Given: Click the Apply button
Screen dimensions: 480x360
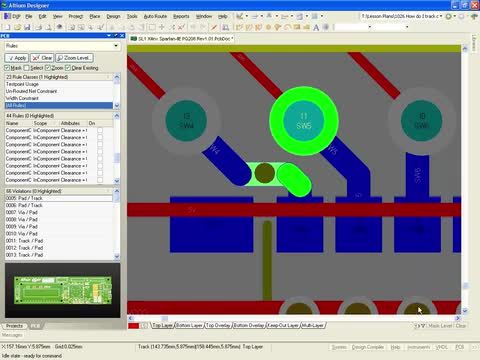Looking at the screenshot, I should pyautogui.click(x=17, y=58).
